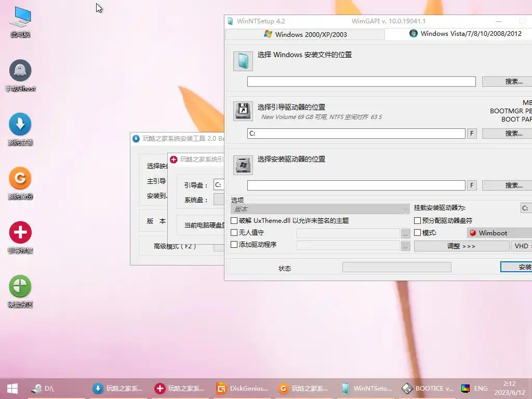Click the installation files location icon

point(243,61)
